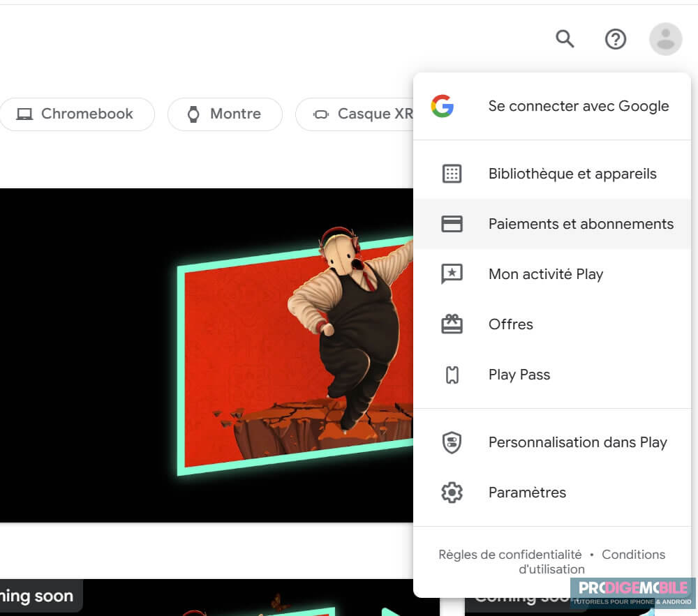Click the 'ning soon' label at bottom left
Image resolution: width=698 pixels, height=616 pixels.
tap(36, 596)
